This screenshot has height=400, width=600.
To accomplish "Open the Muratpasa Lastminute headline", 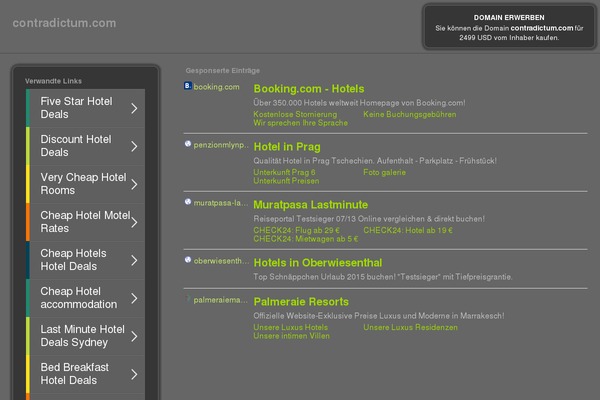I will tap(310, 205).
